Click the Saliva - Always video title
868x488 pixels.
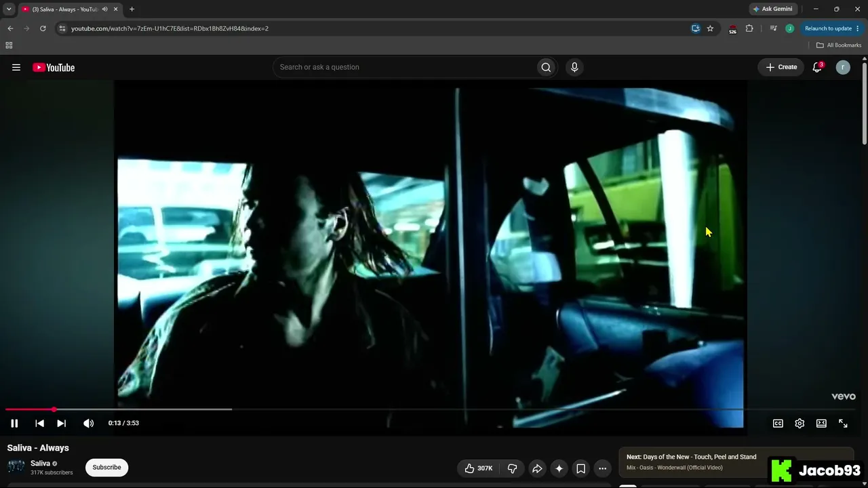tap(38, 448)
